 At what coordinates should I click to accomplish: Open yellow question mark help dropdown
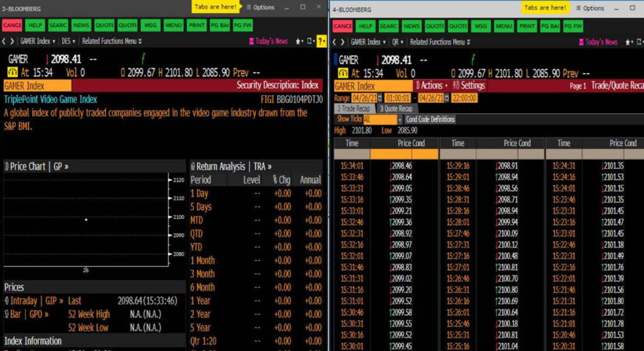point(321,41)
